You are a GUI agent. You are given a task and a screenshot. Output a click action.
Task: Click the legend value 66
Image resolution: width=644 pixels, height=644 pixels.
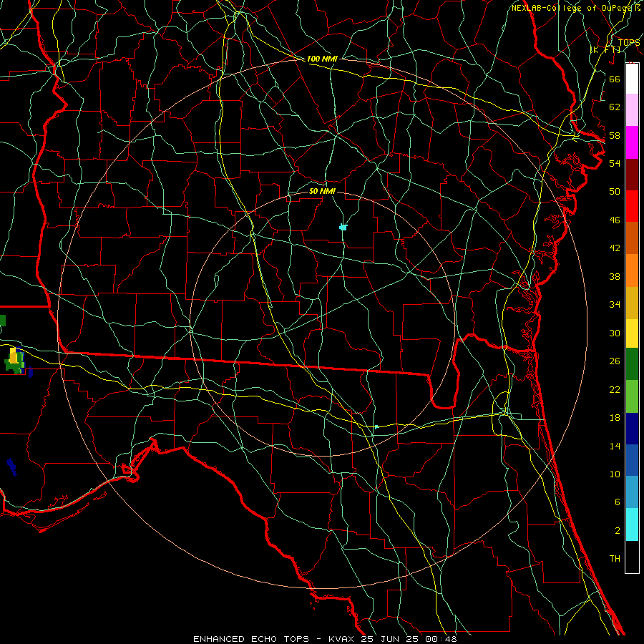(x=615, y=79)
